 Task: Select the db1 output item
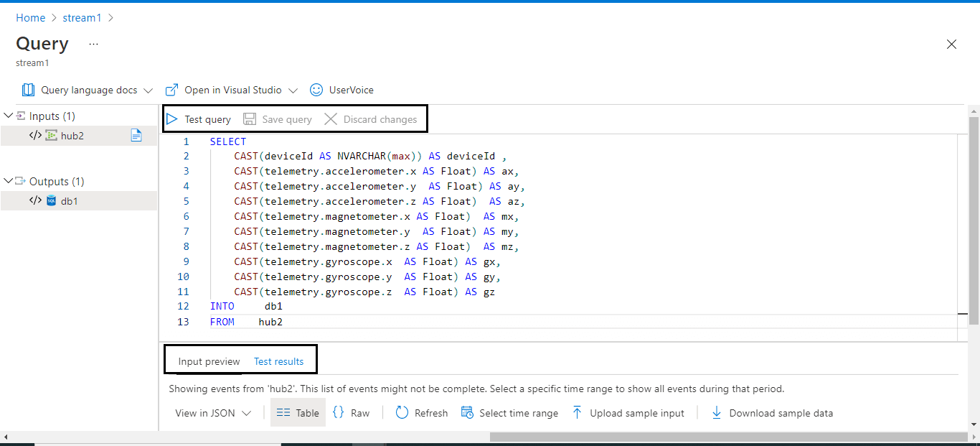69,201
